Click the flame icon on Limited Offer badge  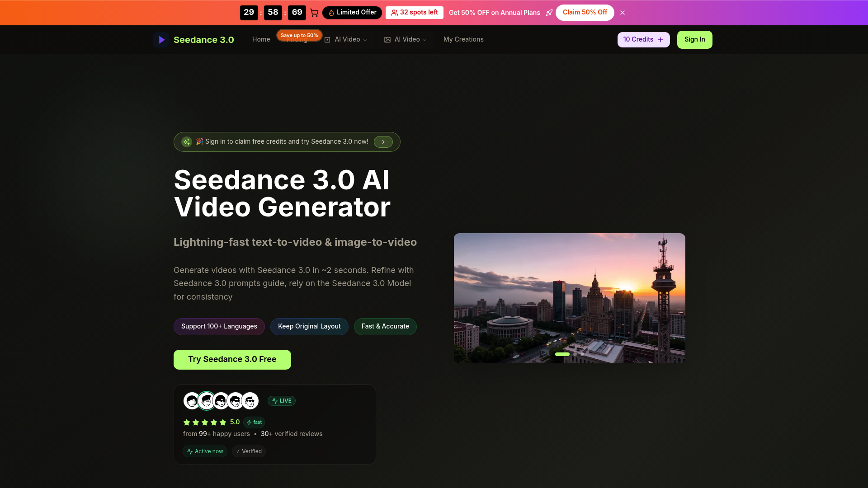click(331, 13)
